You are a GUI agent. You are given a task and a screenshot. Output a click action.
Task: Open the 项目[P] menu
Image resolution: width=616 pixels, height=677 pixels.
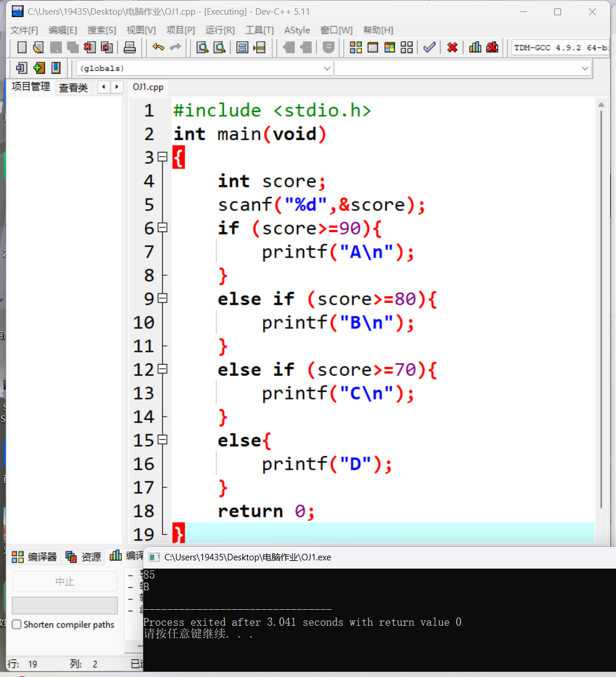click(180, 30)
